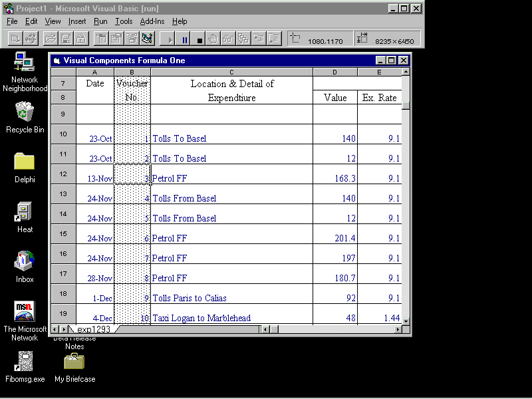Click the Open Project folder icon
This screenshot has width=532, height=399.
pos(51,39)
